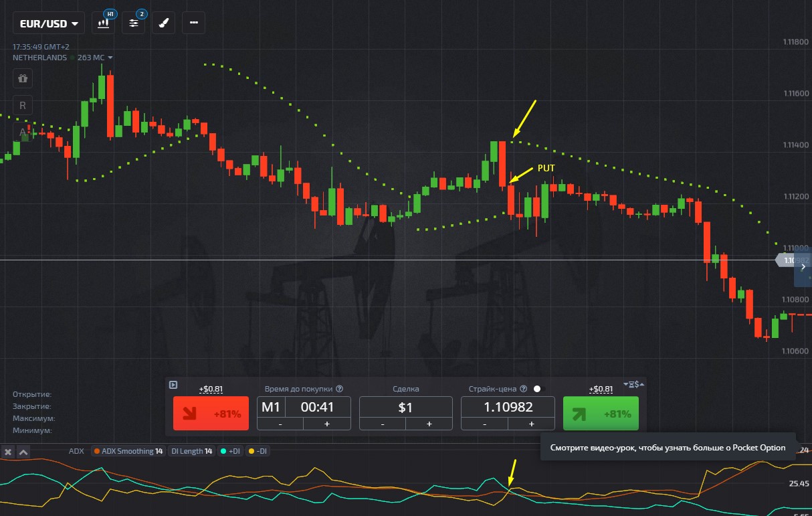The image size is (812, 516).
Task: Open the more options ellipsis menu
Action: 194,23
